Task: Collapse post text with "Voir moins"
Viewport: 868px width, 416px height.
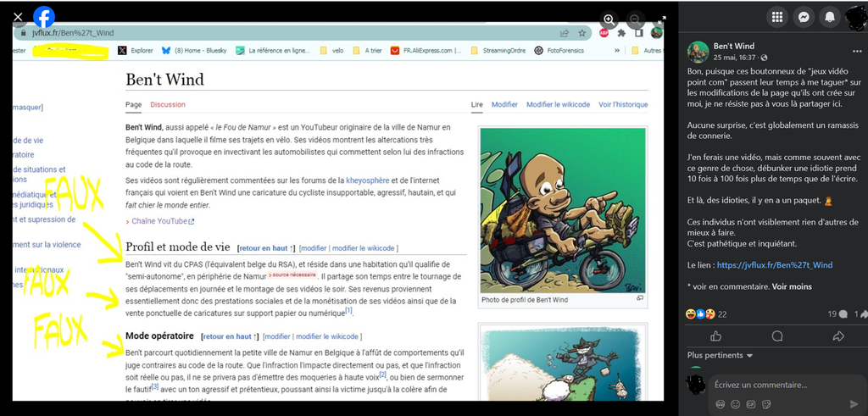Action: click(x=791, y=286)
